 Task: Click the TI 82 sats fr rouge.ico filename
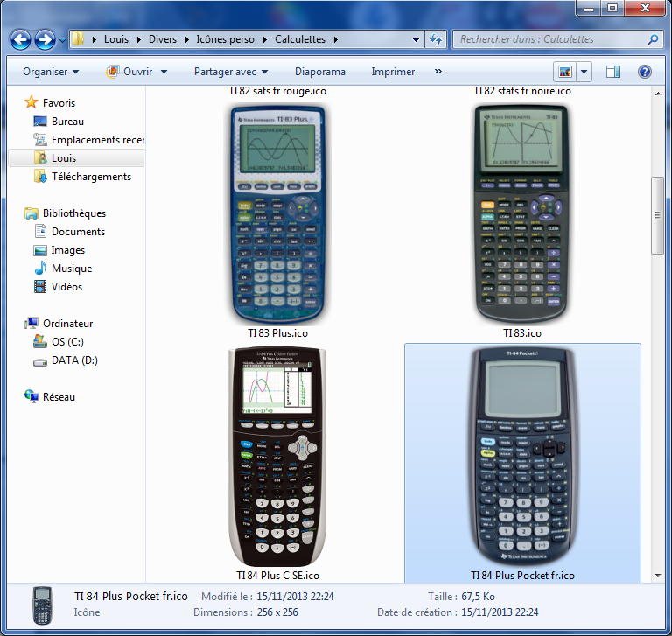coord(277,91)
